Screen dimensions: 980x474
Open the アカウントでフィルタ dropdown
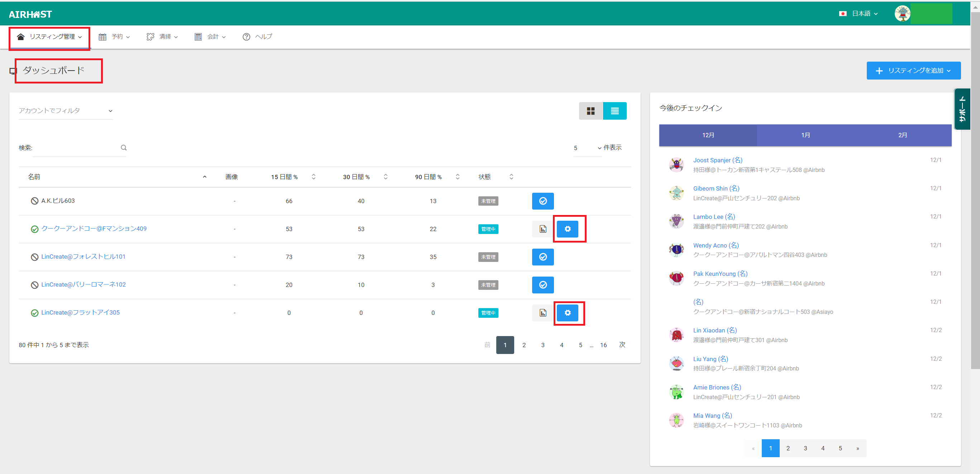tap(66, 111)
